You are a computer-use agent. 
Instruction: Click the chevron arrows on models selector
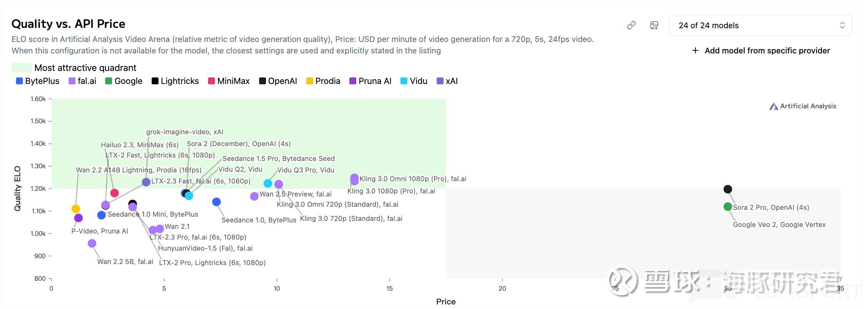(842, 25)
